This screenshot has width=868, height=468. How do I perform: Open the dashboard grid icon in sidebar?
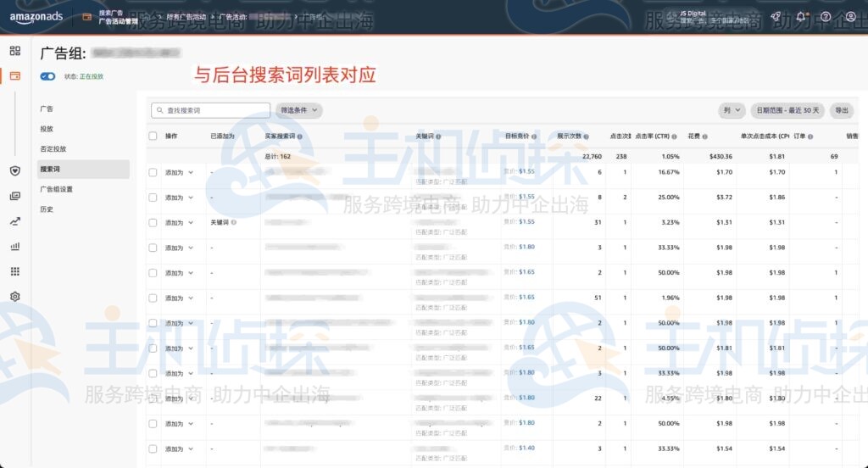pos(15,51)
